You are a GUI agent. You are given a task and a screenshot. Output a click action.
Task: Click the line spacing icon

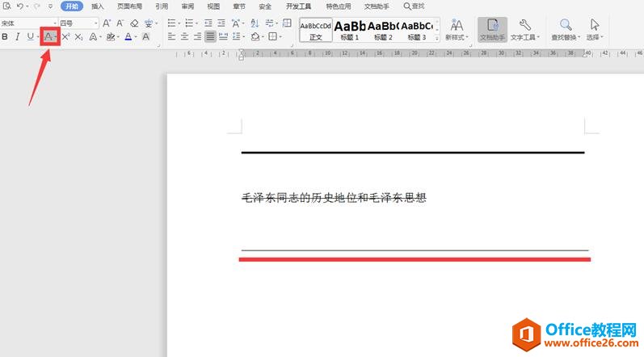(237, 36)
